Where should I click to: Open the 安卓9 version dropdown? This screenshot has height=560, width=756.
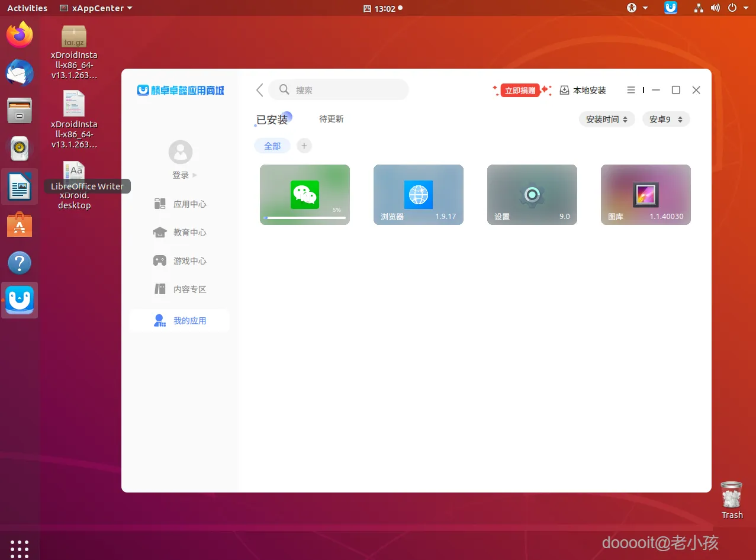(x=666, y=119)
